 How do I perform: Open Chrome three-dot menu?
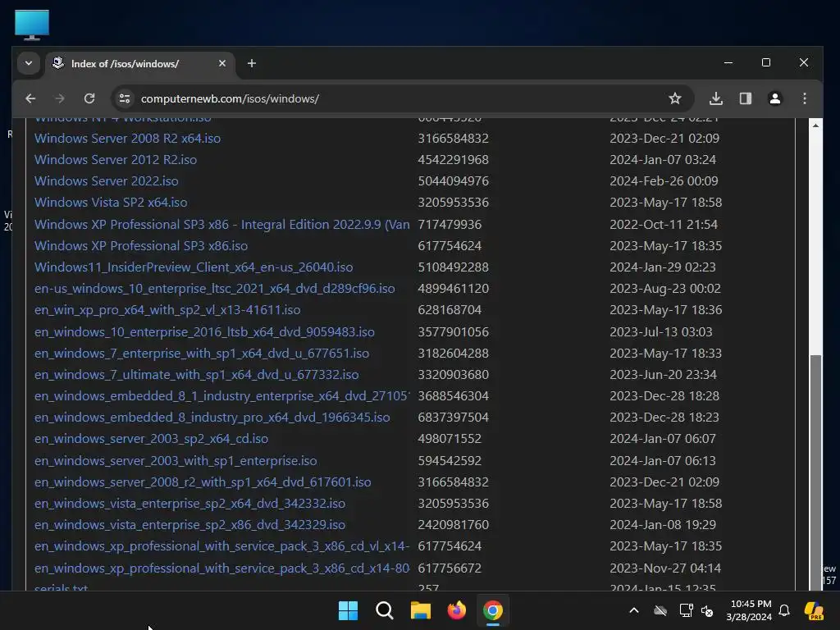(x=805, y=98)
